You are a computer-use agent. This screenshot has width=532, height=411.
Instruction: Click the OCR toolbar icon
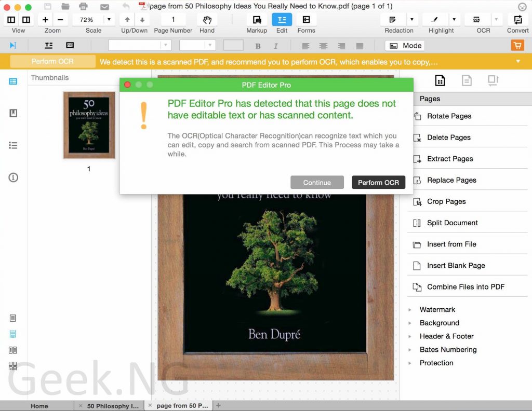point(476,20)
